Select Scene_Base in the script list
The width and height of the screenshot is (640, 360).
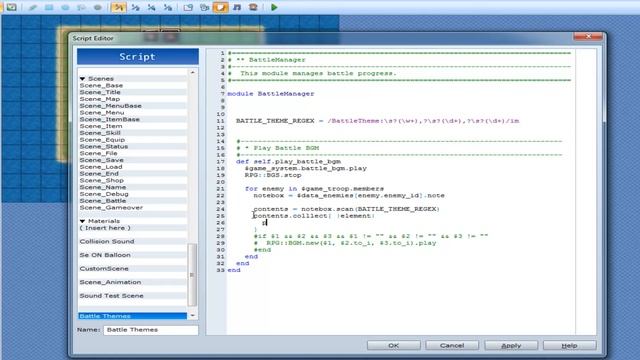point(133,85)
